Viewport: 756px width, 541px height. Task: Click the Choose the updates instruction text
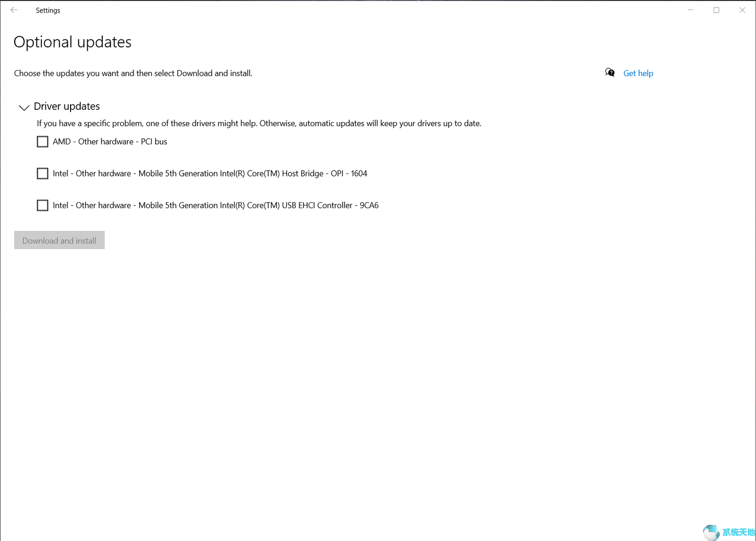tap(133, 73)
